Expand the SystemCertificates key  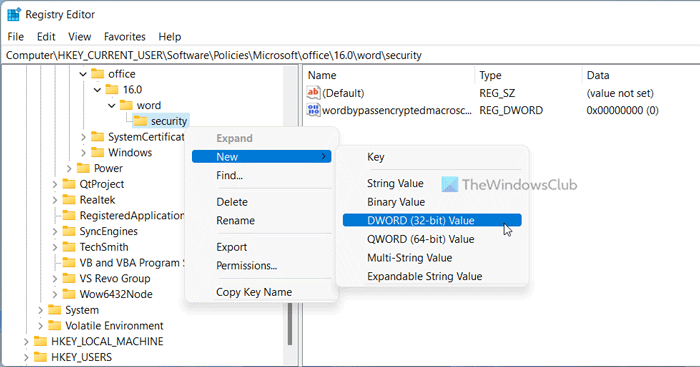pos(83,137)
